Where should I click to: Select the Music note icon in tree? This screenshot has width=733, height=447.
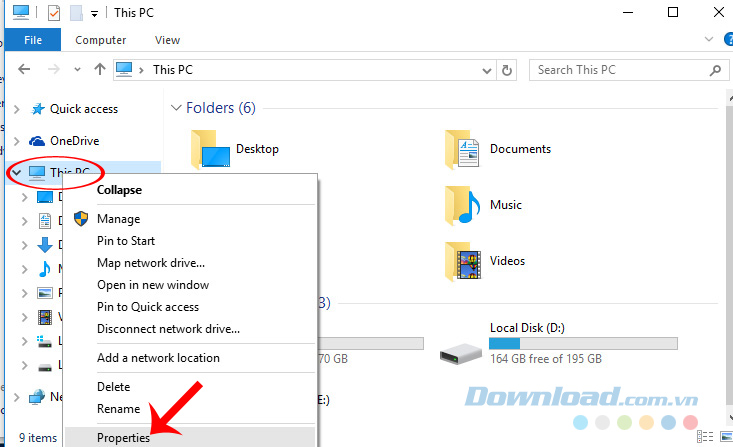coord(45,269)
